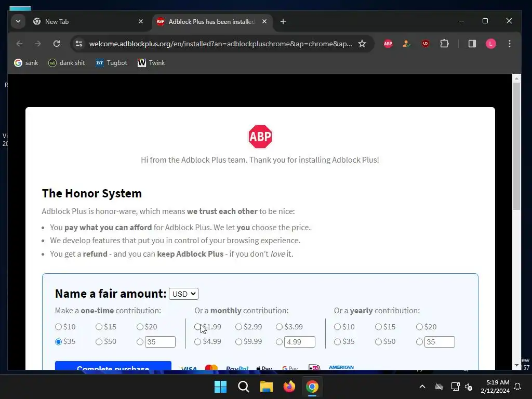This screenshot has width=532, height=399.
Task: Select monthly $4.99 contribution
Action: tap(197, 342)
